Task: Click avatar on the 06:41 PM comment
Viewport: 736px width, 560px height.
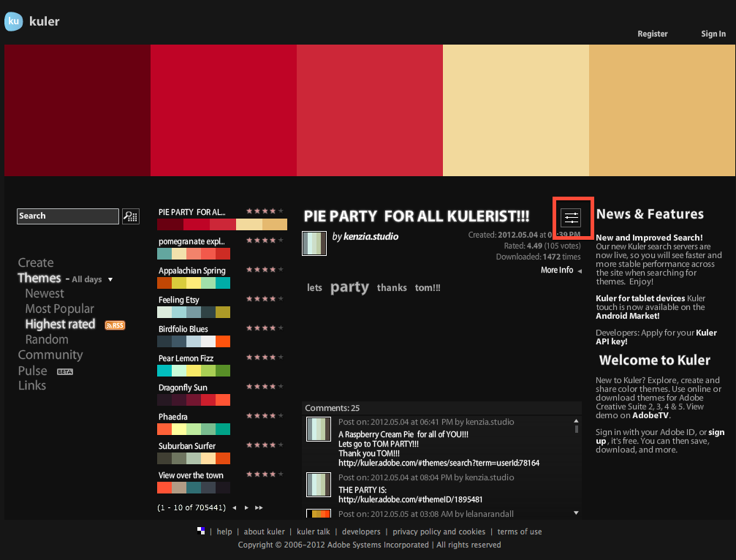Action: 319,429
